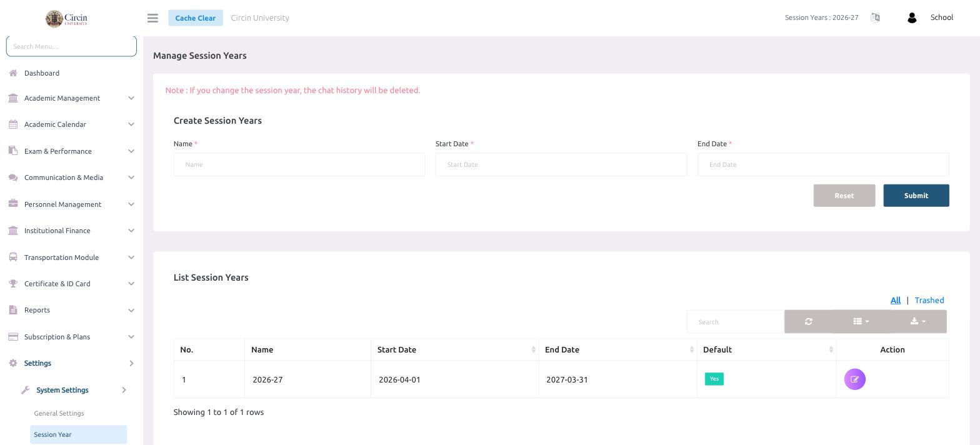Open the Start Date field
Image resolution: width=980 pixels, height=445 pixels.
pyautogui.click(x=561, y=164)
